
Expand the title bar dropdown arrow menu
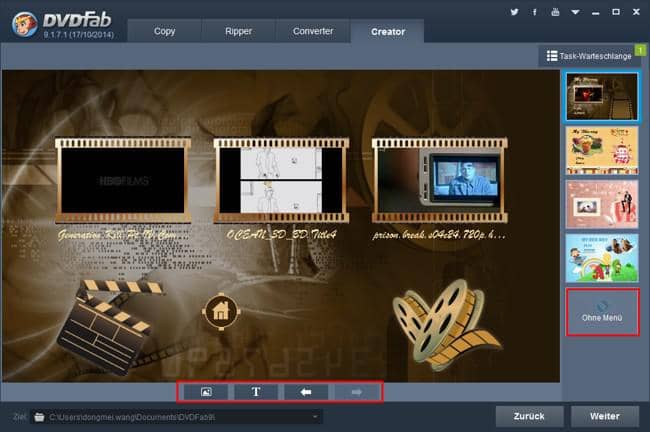[575, 12]
